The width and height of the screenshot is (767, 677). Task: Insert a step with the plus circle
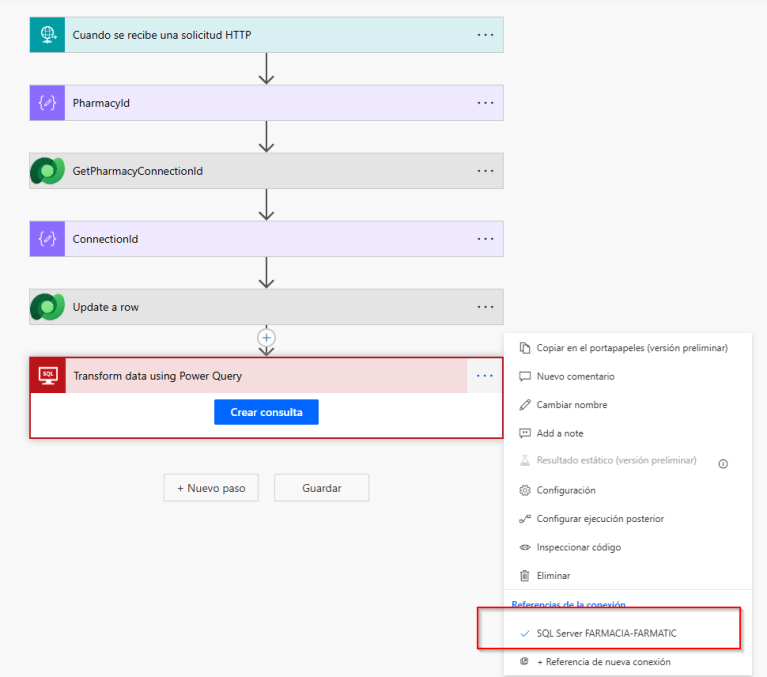[x=266, y=338]
